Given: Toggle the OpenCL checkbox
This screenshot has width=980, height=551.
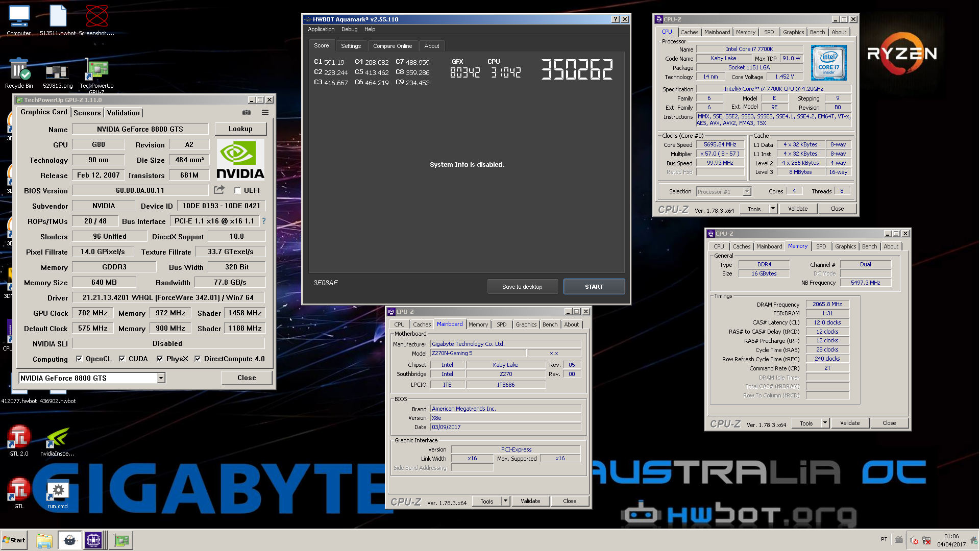Looking at the screenshot, I should (x=79, y=359).
